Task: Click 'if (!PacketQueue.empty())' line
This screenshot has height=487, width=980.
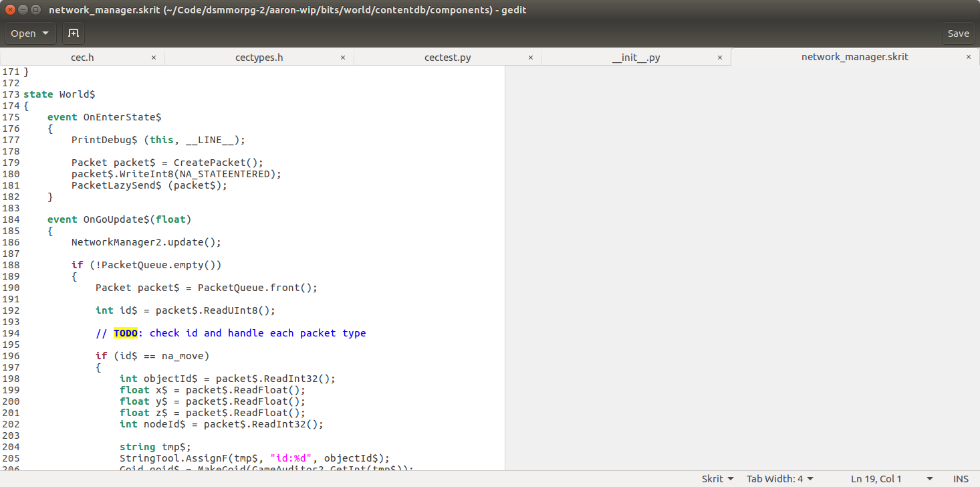Action: 146,265
